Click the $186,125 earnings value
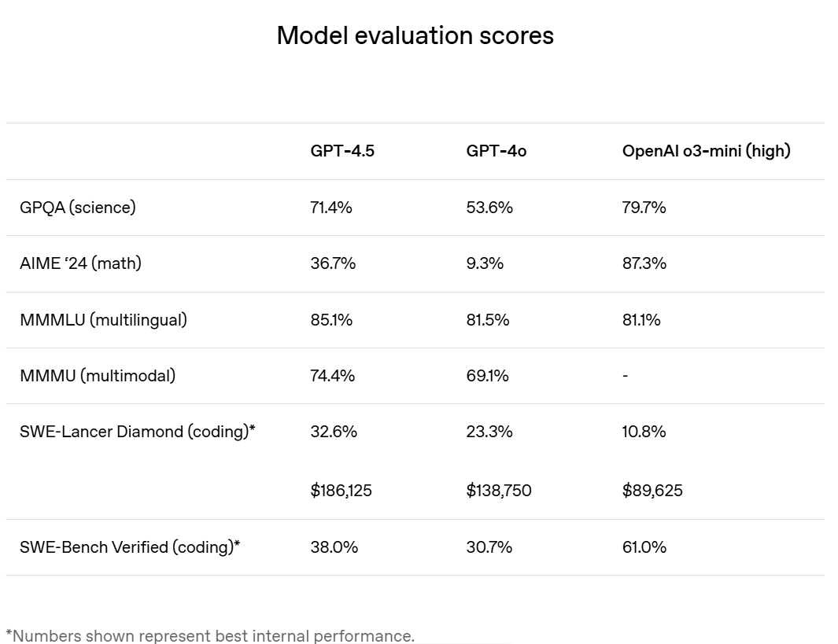Image resolution: width=838 pixels, height=644 pixels. coord(341,491)
